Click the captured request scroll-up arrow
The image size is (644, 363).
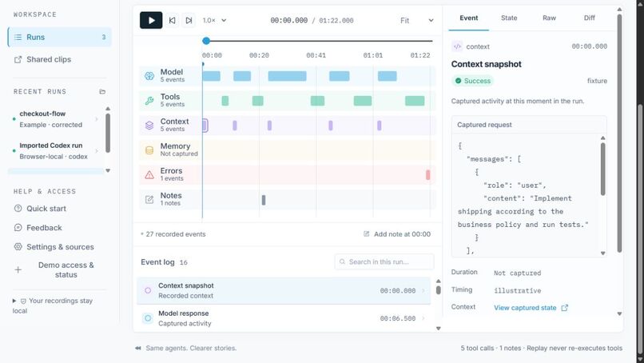[603, 138]
